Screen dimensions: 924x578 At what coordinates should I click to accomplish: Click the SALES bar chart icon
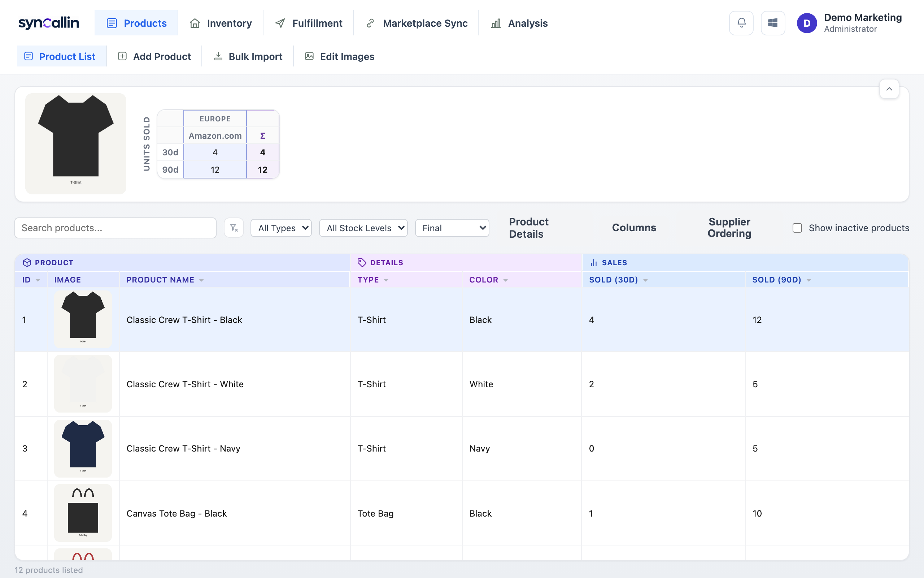coord(594,263)
